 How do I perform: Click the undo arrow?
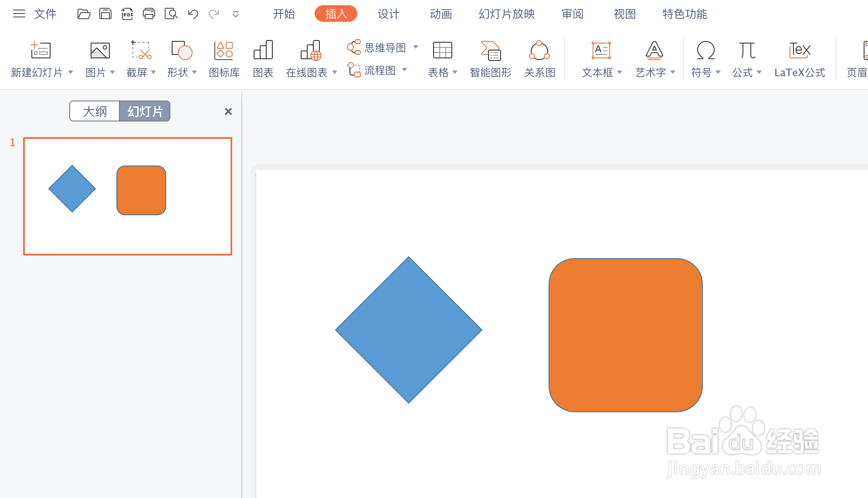tap(193, 14)
